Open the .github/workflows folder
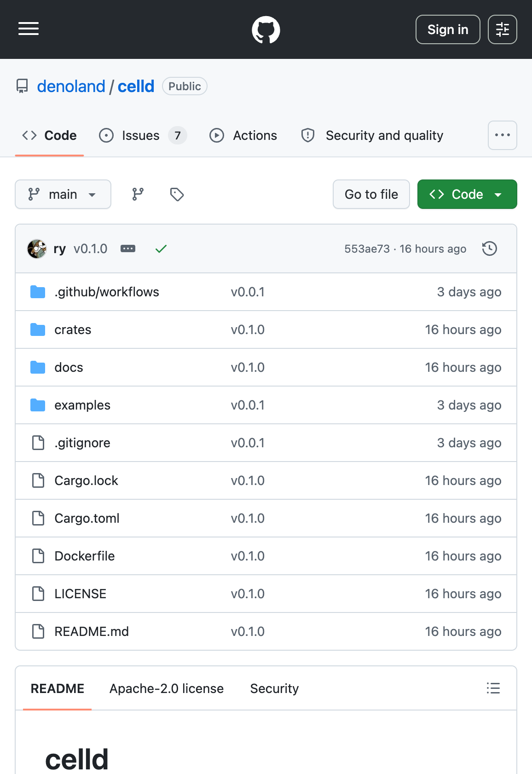Viewport: 532px width, 774px height. click(107, 292)
